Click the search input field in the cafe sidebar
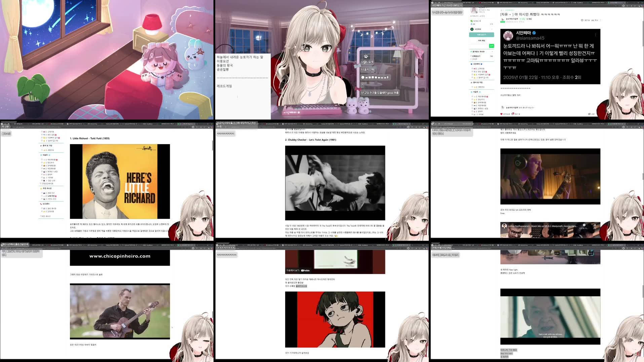 480,46
